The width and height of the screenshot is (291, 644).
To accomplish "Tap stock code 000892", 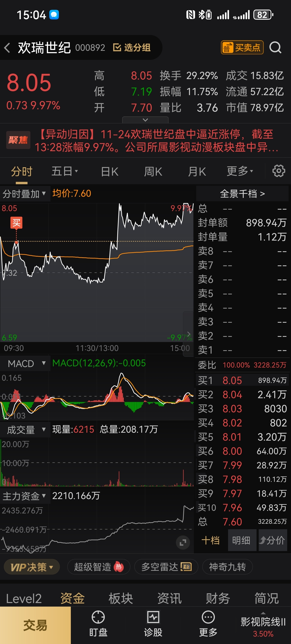I will [90, 47].
